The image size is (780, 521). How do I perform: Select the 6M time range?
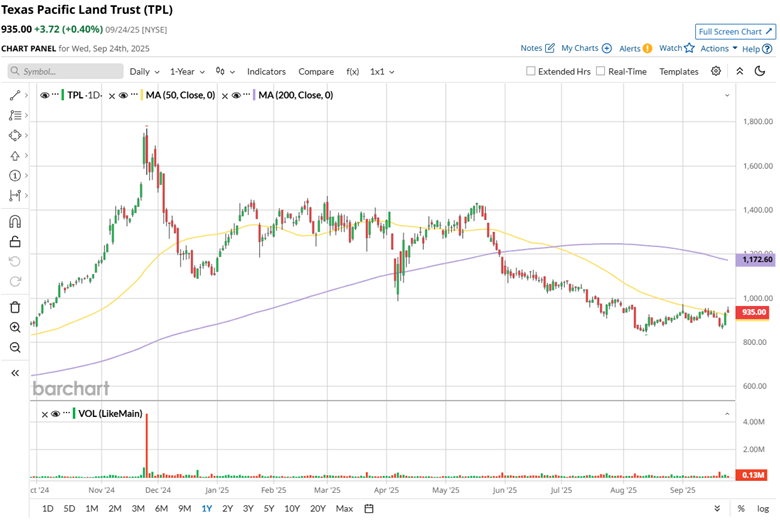point(161,509)
